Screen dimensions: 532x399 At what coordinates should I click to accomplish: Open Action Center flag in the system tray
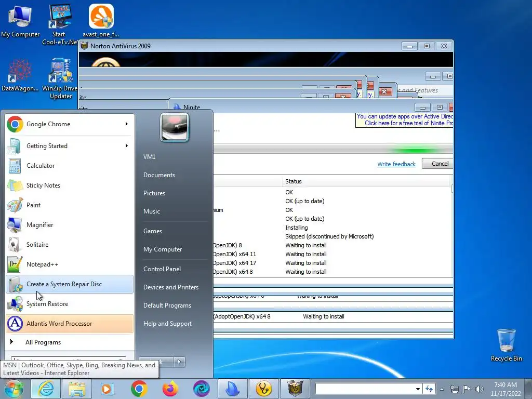coord(467,389)
